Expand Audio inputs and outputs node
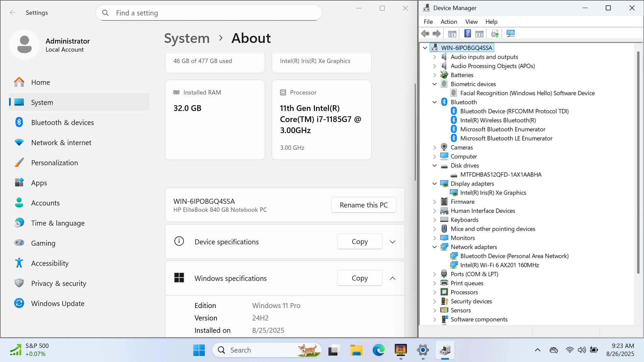 click(435, 57)
